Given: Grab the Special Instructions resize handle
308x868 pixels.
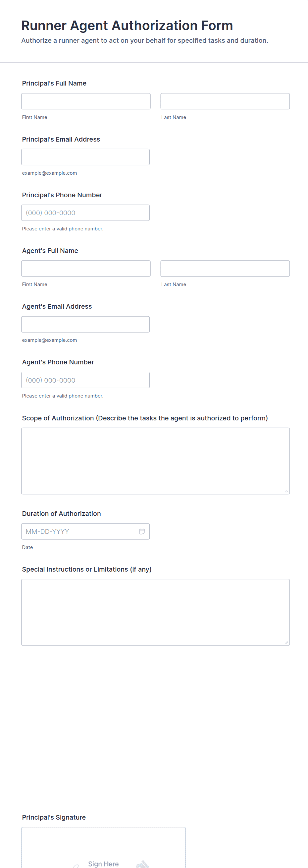Looking at the screenshot, I should [x=286, y=642].
